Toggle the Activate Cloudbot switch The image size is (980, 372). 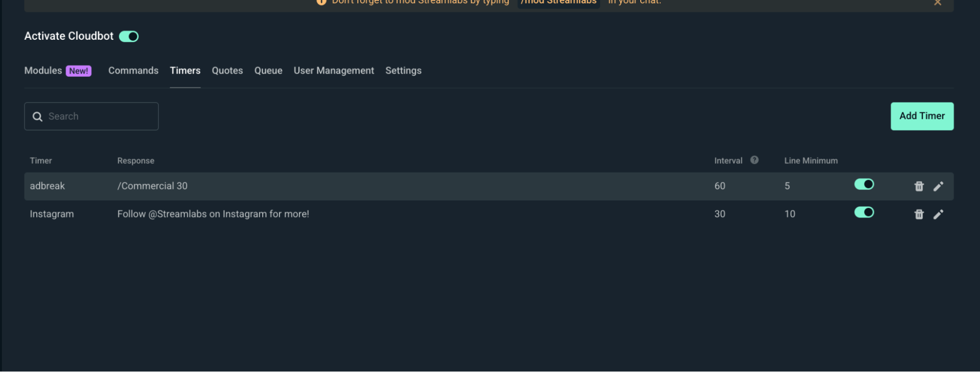coord(129,36)
